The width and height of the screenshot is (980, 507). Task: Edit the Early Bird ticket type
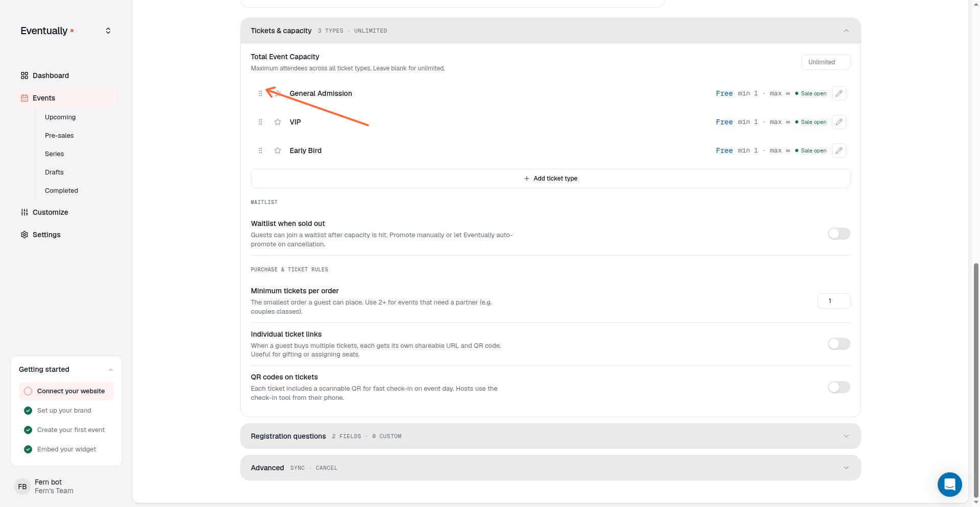tap(839, 150)
